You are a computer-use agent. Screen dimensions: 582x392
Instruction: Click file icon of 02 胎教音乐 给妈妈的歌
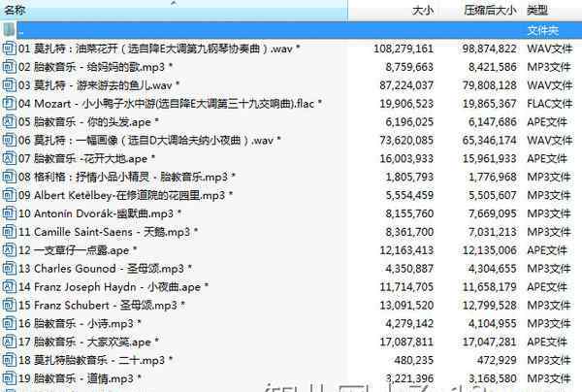pyautogui.click(x=10, y=66)
